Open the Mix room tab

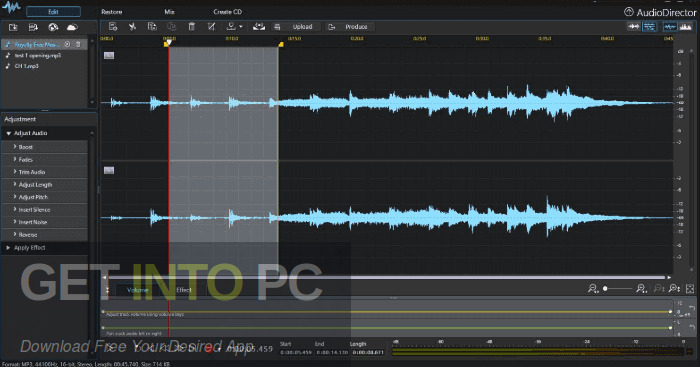pos(170,12)
